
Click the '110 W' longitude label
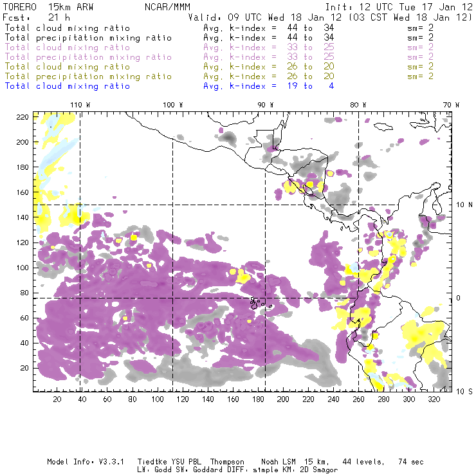point(80,105)
